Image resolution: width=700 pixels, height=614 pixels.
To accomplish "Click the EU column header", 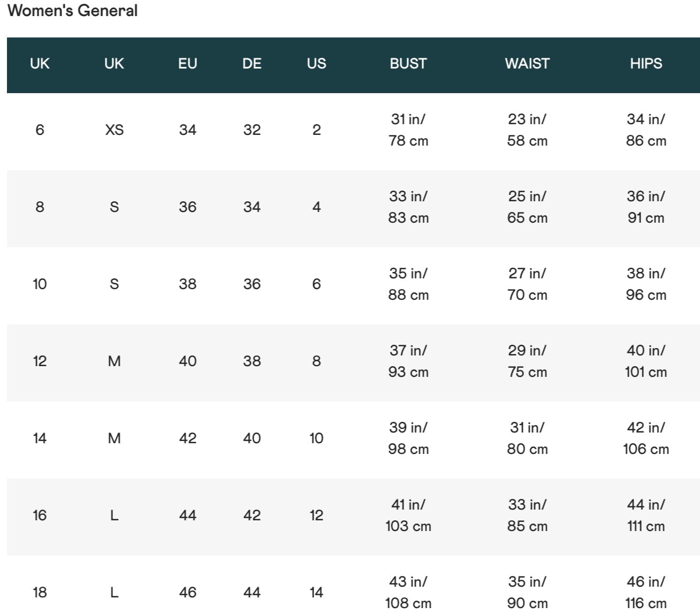I will [188, 63].
